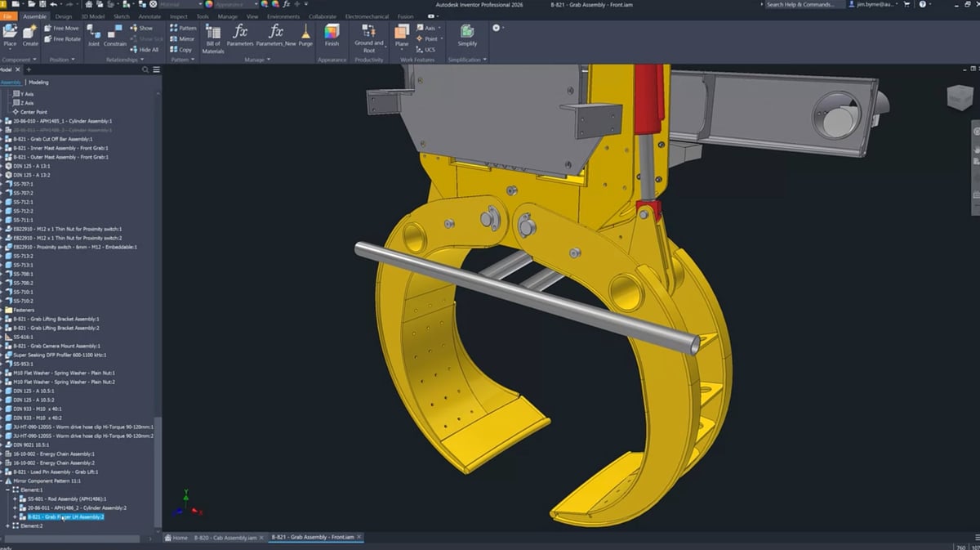Click the Finish appearance button
Image resolution: width=980 pixels, height=550 pixels.
pos(332,36)
